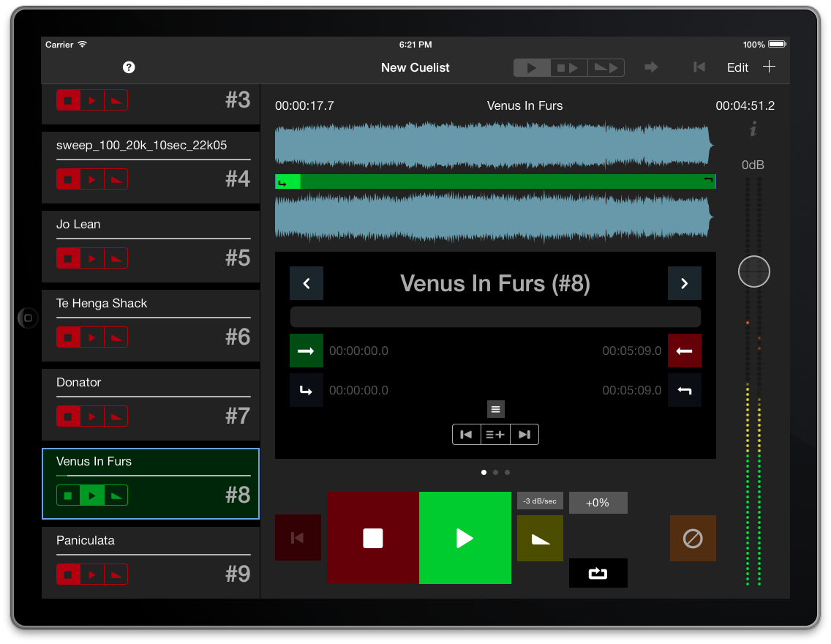Tap the Edit button
This screenshot has height=644, width=831.
(737, 68)
